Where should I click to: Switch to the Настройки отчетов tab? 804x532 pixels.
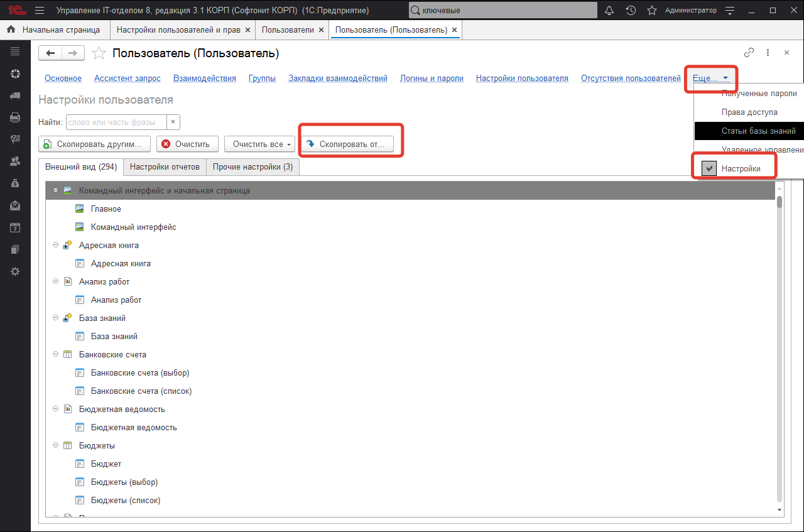pos(165,167)
